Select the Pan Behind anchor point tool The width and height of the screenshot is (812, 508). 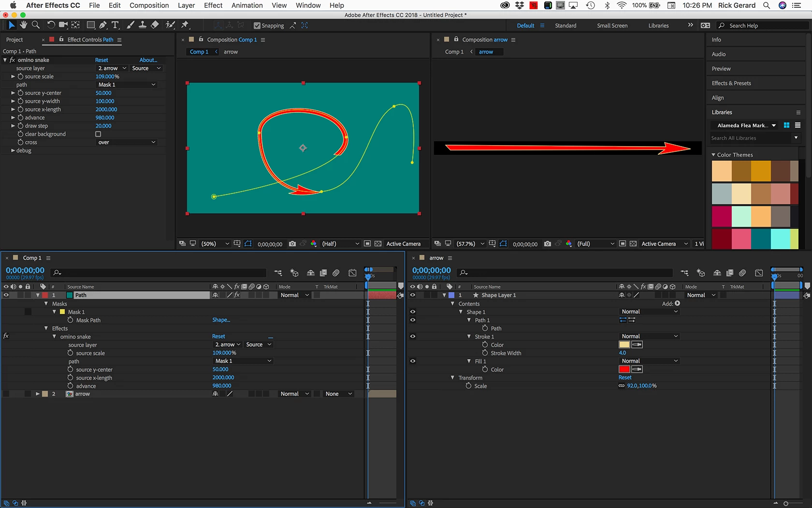(76, 25)
